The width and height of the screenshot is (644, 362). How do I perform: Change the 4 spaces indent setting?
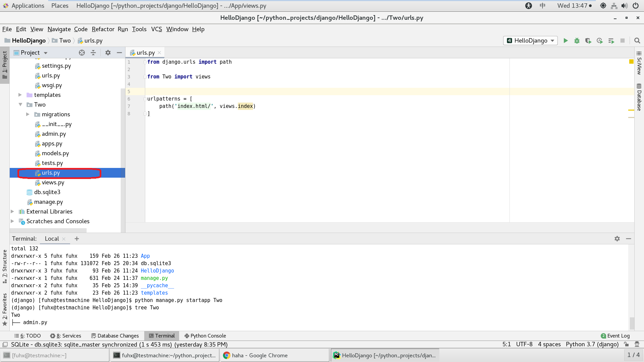[549, 344]
